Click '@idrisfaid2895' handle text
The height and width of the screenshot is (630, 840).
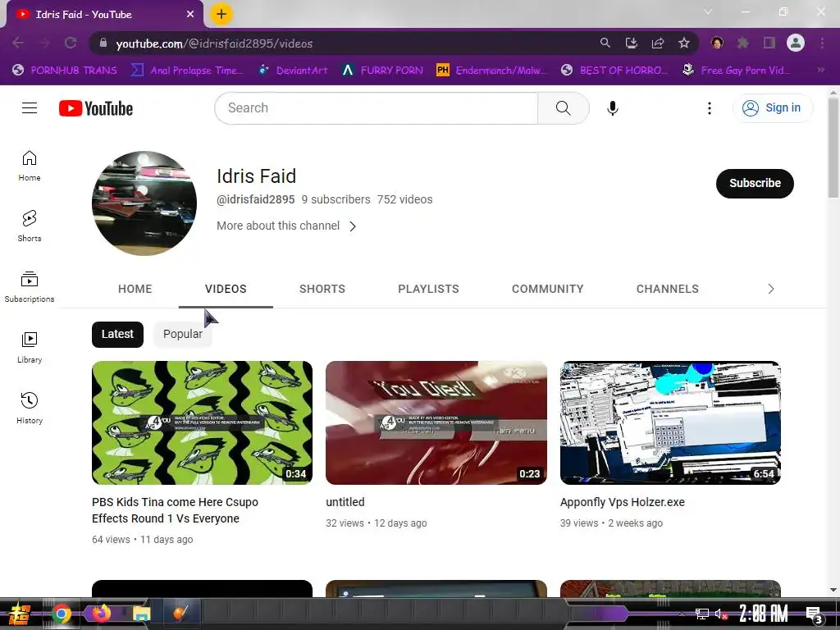[256, 199]
